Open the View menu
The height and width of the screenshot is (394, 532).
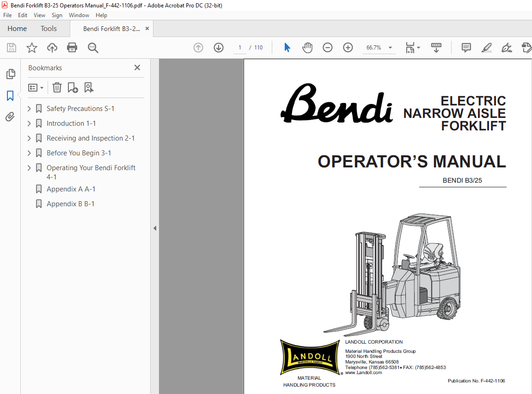coord(39,15)
